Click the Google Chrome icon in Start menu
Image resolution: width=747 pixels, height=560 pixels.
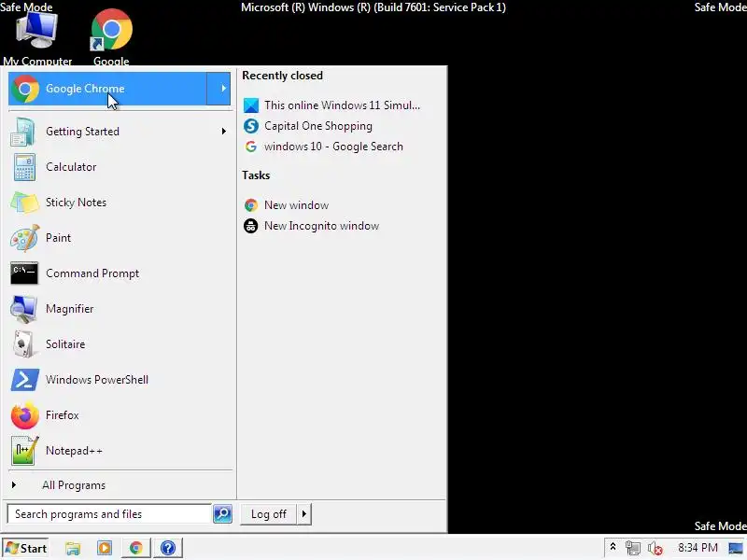(25, 89)
